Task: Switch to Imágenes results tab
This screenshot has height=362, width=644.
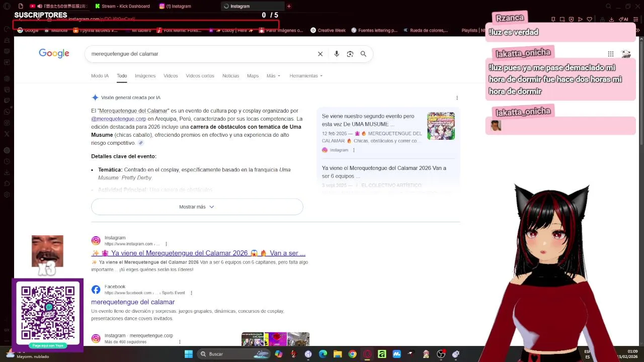Action: click(145, 76)
